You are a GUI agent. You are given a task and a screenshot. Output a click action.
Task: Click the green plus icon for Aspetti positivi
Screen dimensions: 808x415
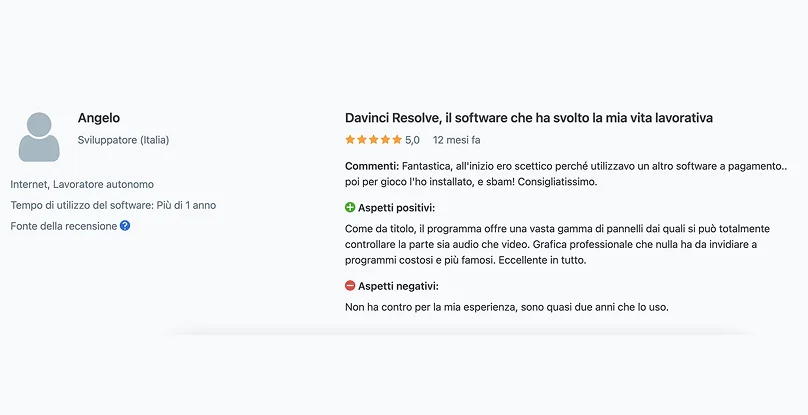pos(350,208)
